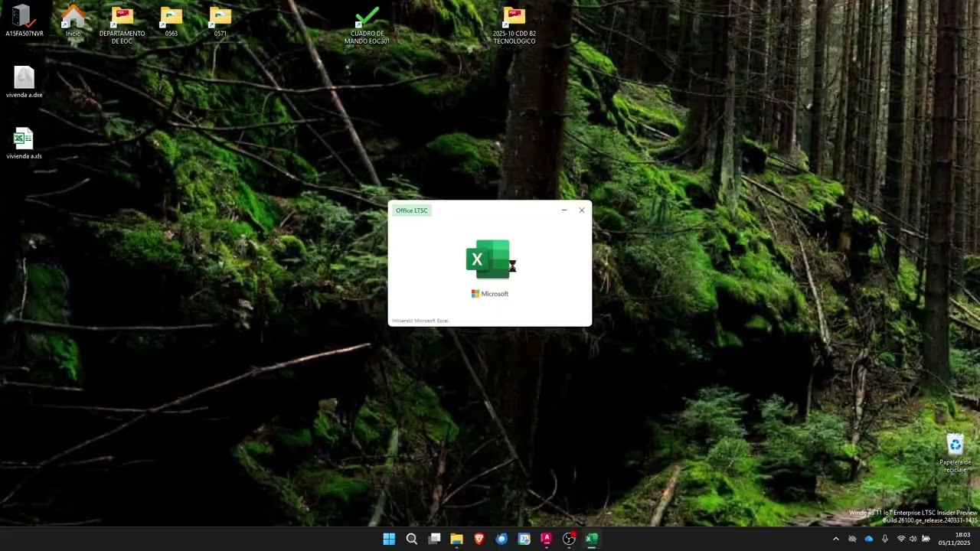This screenshot has height=551, width=980.
Task: Select the 2025-10 CDD B2 TECNOLOGICO folder
Action: click(514, 24)
